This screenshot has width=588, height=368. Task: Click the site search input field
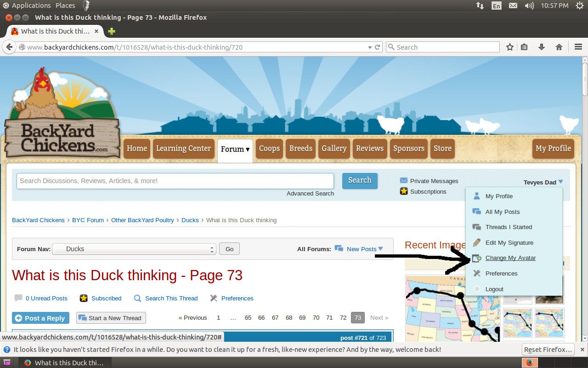[175, 181]
